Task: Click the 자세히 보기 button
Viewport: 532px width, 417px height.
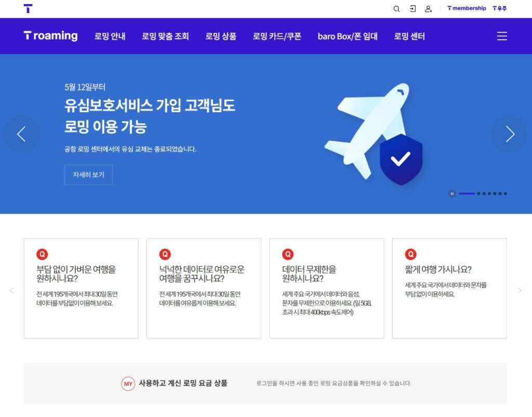Action: [88, 175]
